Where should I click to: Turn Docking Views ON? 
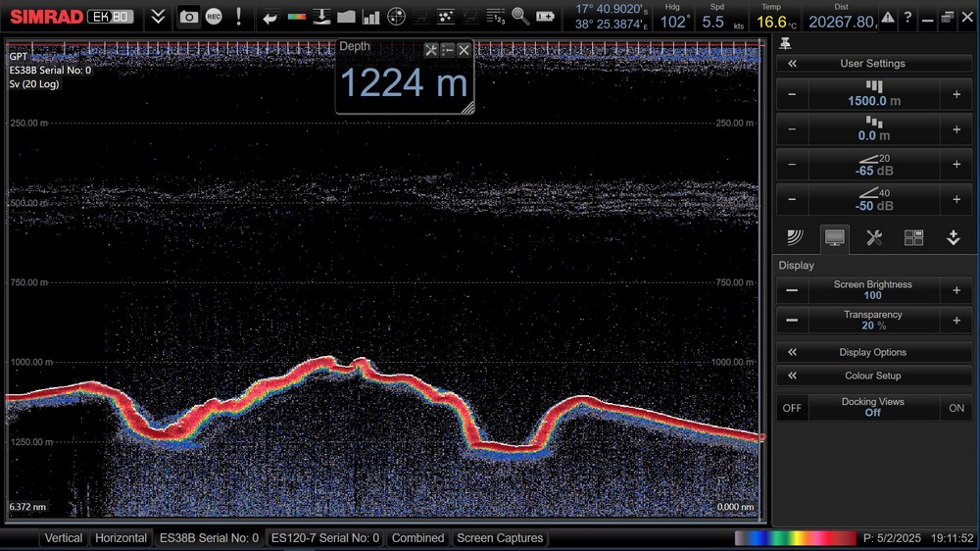956,408
